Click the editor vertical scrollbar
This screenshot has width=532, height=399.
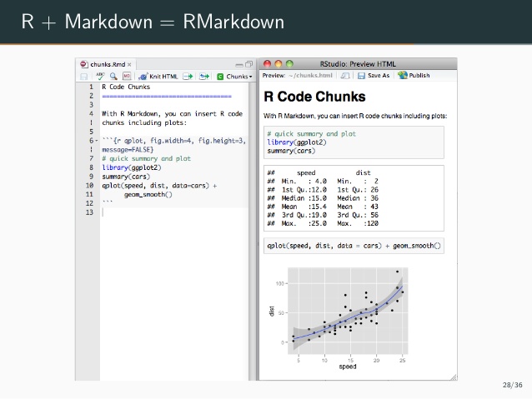pyautogui.click(x=252, y=232)
